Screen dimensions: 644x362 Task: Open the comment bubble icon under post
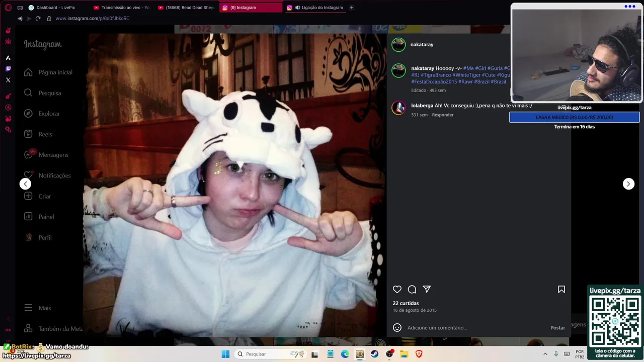click(412, 289)
